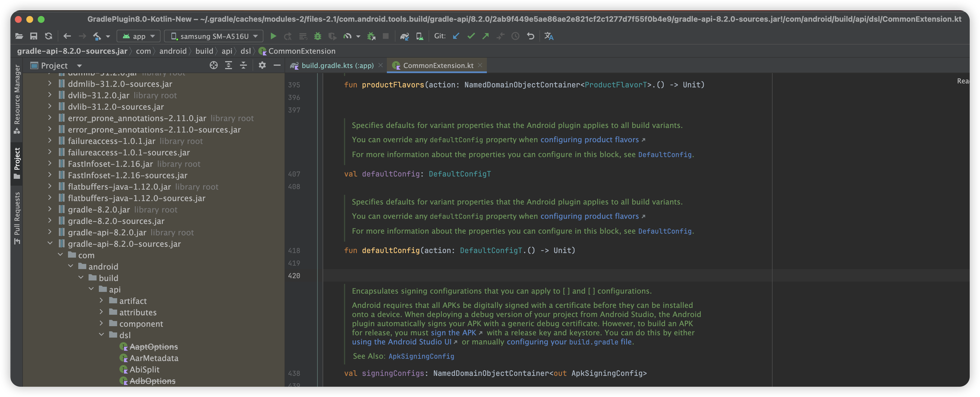
Task: Open the ApkSigningConfig See Also link
Action: [x=421, y=356]
